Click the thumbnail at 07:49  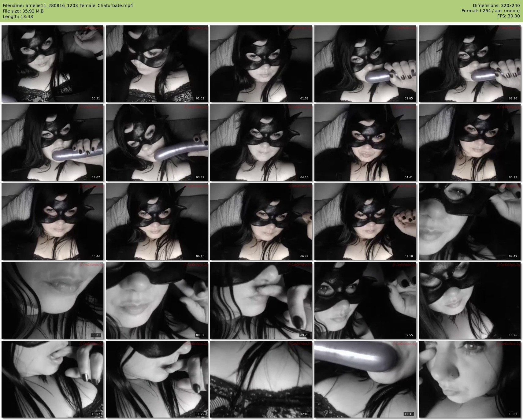469,221
